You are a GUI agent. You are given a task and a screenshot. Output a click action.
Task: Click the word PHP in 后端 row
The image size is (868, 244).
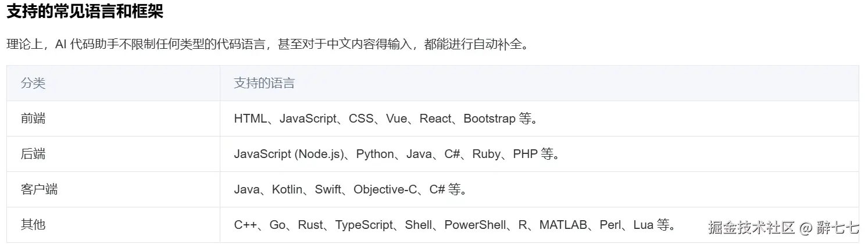tap(525, 154)
